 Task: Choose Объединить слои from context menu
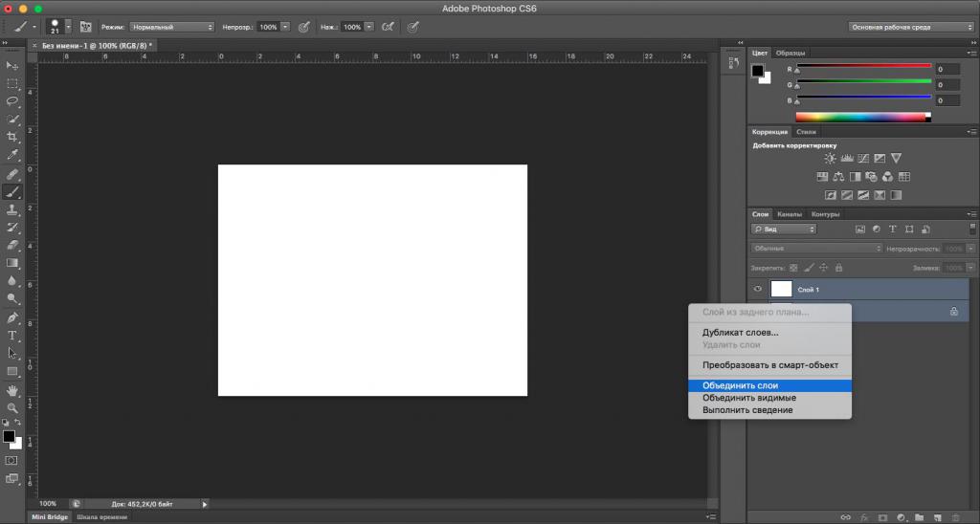(740, 385)
